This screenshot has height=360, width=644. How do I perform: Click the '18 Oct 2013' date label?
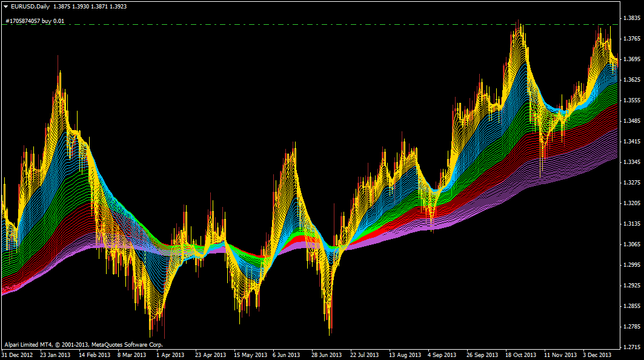click(520, 355)
